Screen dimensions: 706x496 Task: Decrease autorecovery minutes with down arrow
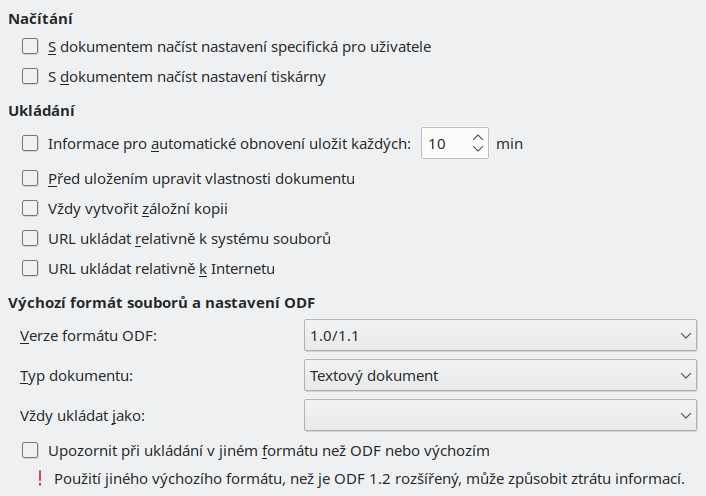[478, 150]
